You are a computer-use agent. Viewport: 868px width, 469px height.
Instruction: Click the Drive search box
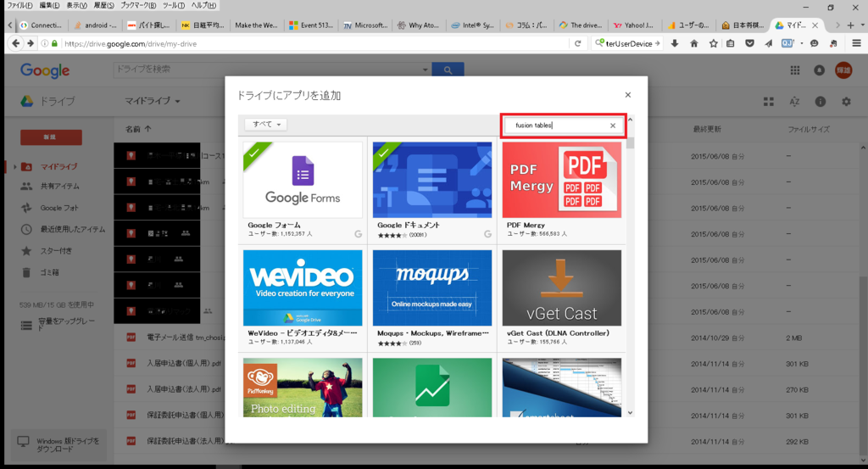coord(267,70)
